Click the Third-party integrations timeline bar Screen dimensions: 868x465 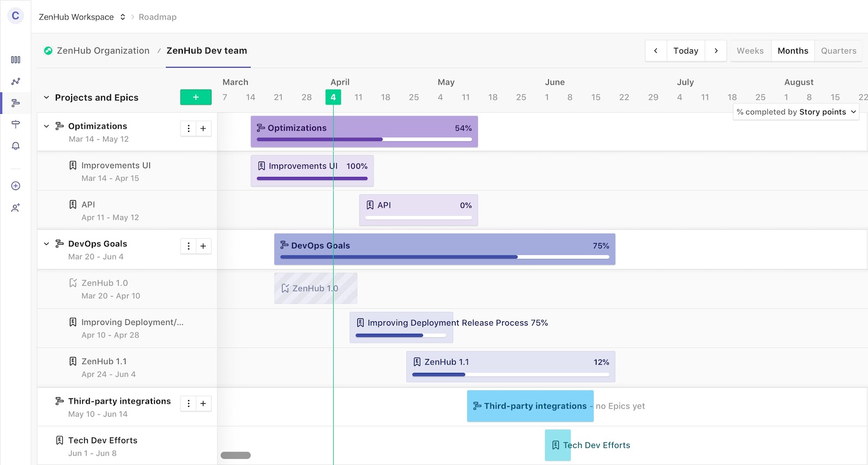click(x=530, y=406)
